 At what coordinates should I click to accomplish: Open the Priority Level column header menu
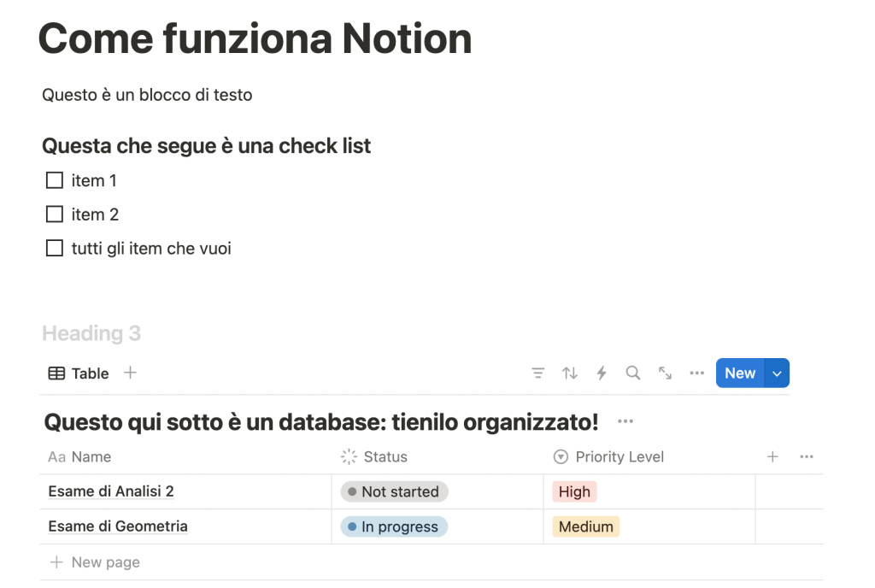619,457
